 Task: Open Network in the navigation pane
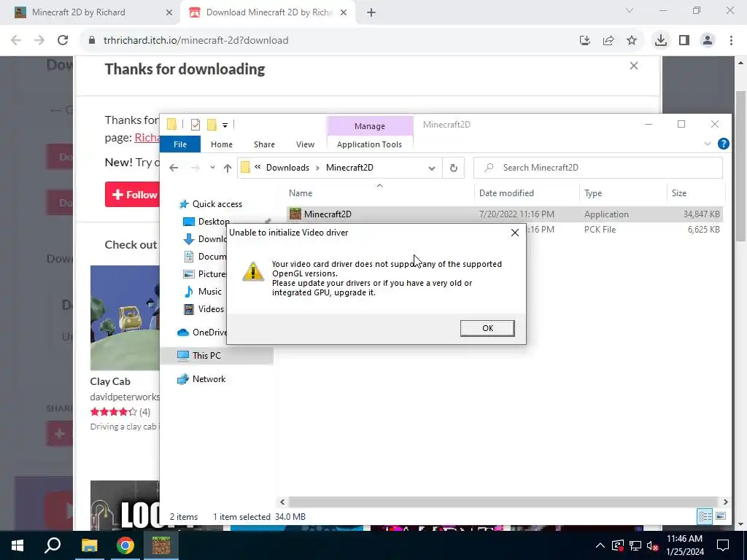pyautogui.click(x=209, y=379)
